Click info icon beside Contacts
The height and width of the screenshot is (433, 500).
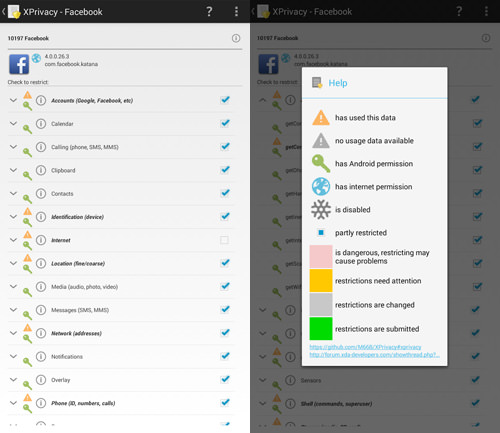(x=41, y=194)
